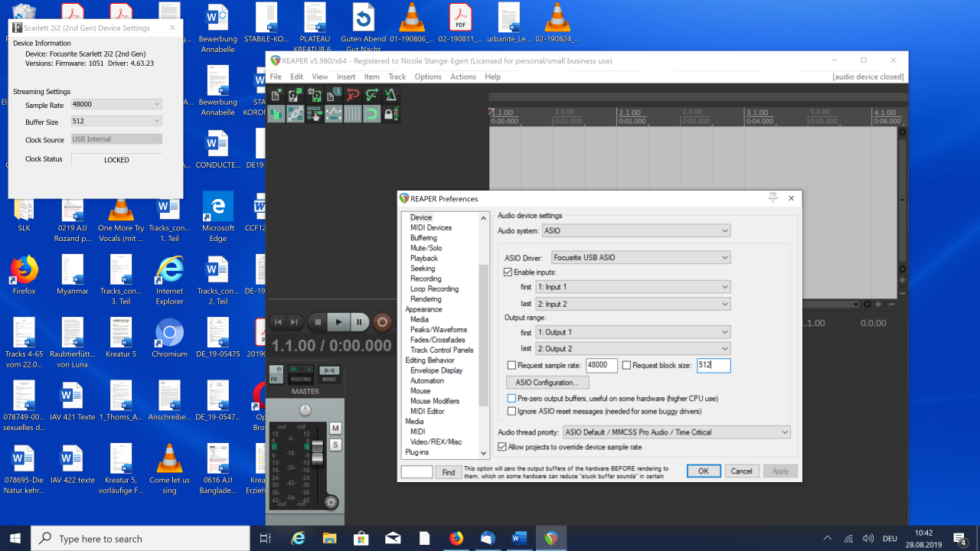Click OK in REAPER Preferences
This screenshot has width=980, height=551.
click(x=703, y=471)
